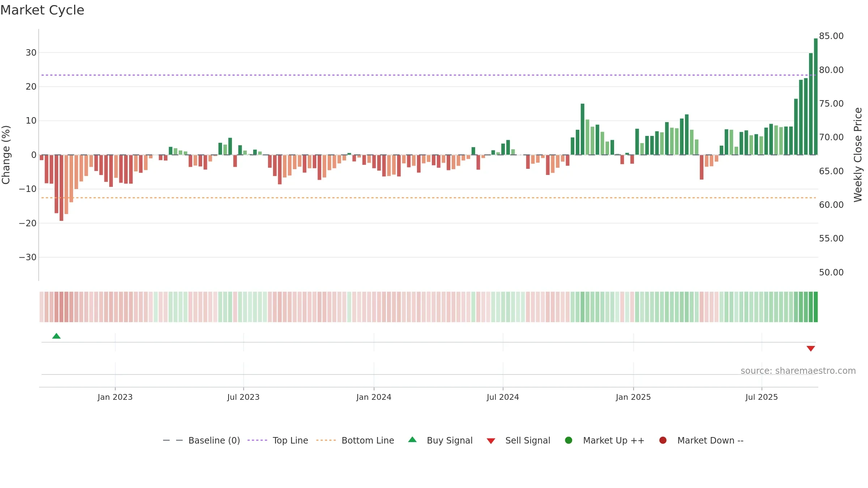The image size is (868, 488).
Task: Click the Jul 2025 axis label
Action: (762, 397)
